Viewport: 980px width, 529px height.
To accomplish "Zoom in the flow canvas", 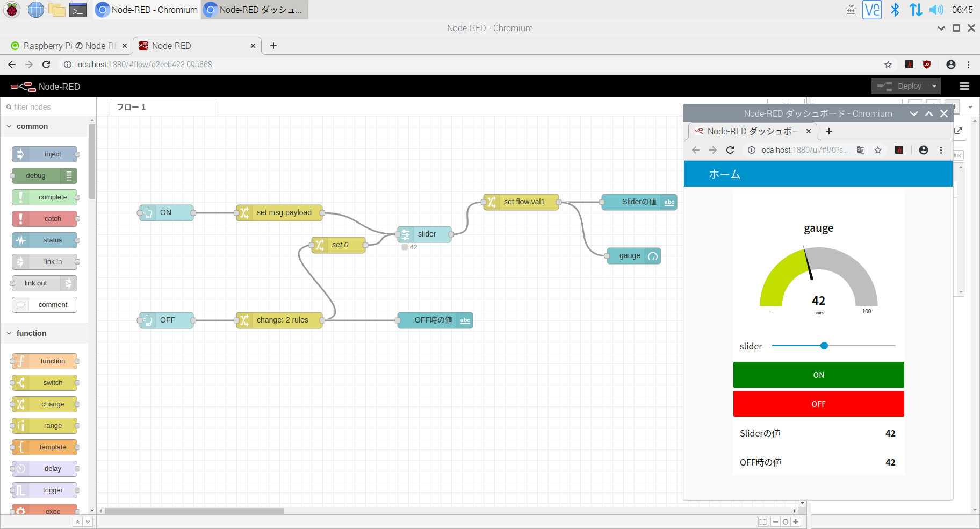I will (x=796, y=522).
